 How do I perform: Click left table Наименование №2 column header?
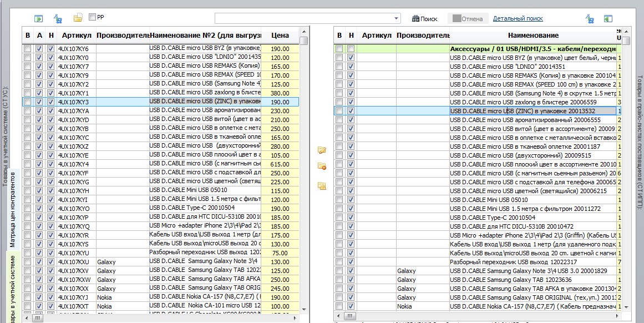[x=205, y=36]
